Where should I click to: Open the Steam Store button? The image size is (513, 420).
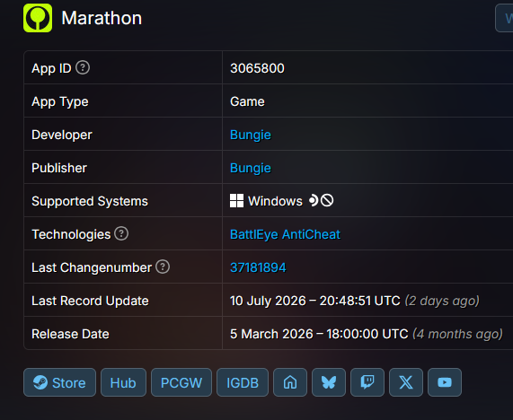(x=59, y=382)
